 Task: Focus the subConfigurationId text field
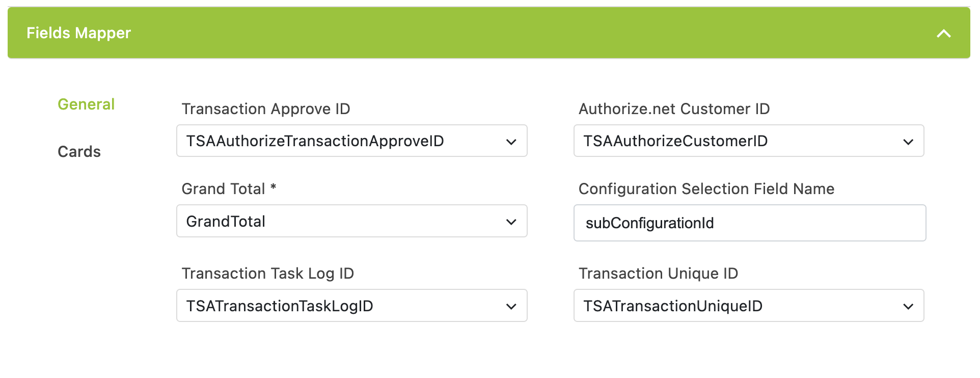(x=750, y=223)
